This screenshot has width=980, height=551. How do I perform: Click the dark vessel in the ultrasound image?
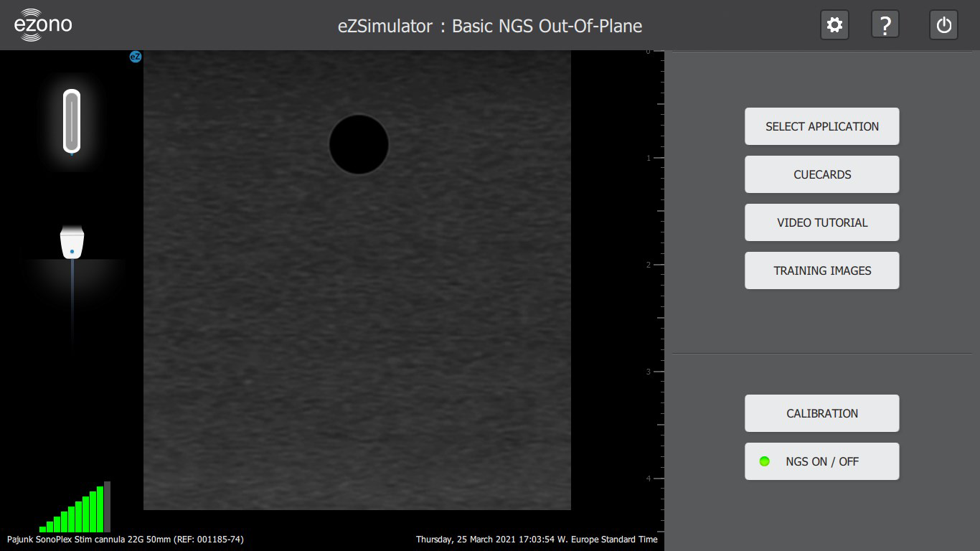359,144
